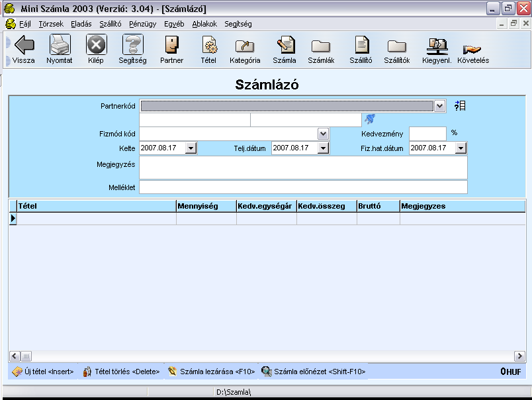This screenshot has width=532, height=400.
Task: Click Új tétel <Insert> button
Action: click(x=43, y=372)
